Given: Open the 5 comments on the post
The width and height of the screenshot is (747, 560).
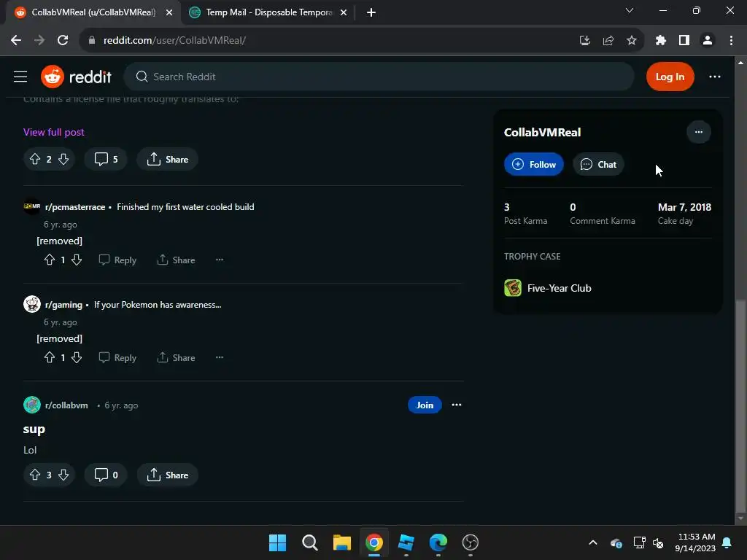Looking at the screenshot, I should [106, 159].
